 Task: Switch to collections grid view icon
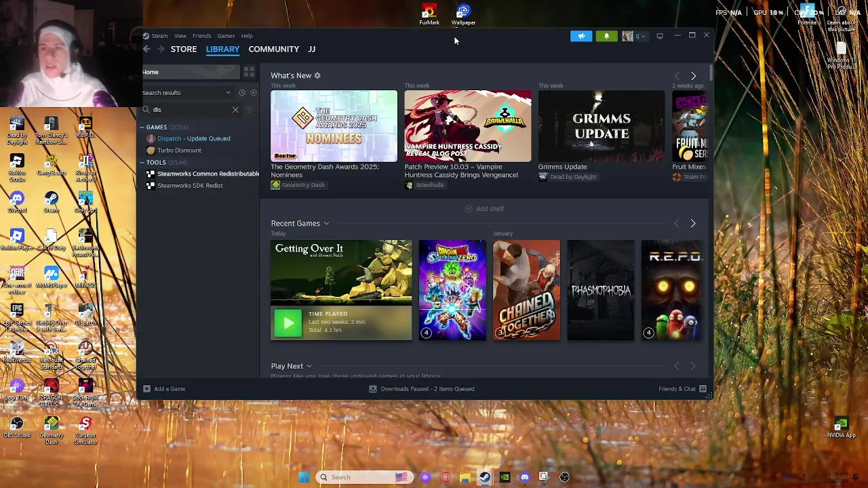249,72
